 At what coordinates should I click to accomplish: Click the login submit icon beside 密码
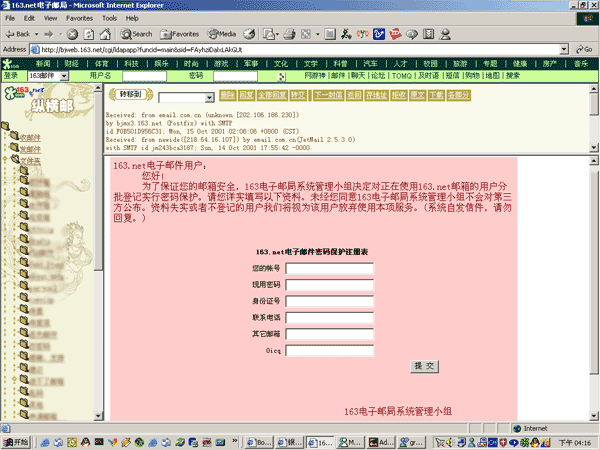(281, 76)
